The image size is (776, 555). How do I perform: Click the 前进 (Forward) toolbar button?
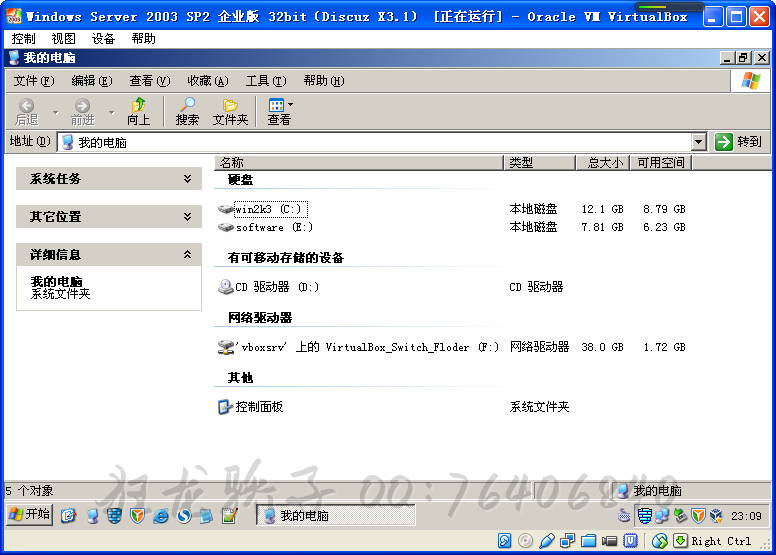click(x=82, y=112)
